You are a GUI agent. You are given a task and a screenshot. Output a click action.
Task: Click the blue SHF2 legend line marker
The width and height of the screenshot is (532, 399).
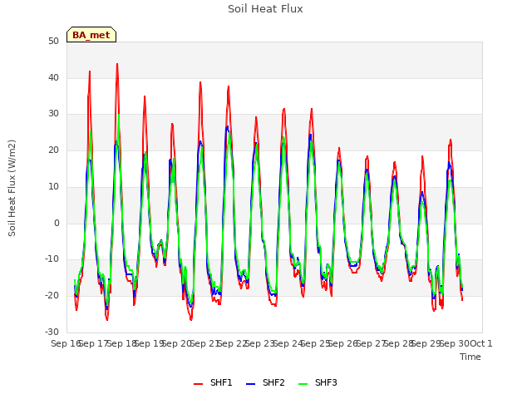point(250,384)
